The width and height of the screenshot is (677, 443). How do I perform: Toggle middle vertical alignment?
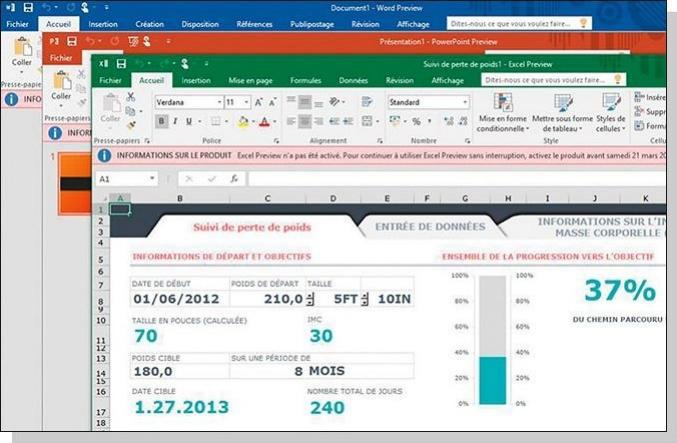click(305, 102)
